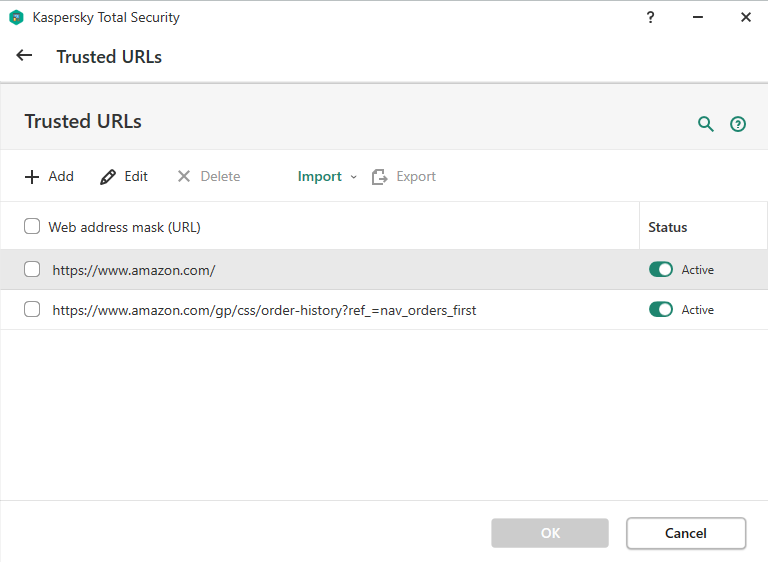Check the select-all URLs checkbox
Screen dimensions: 768x562
[32, 227]
